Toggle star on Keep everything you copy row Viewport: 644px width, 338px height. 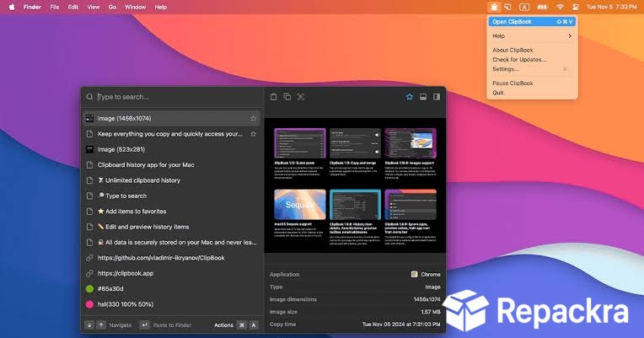pyautogui.click(x=254, y=134)
